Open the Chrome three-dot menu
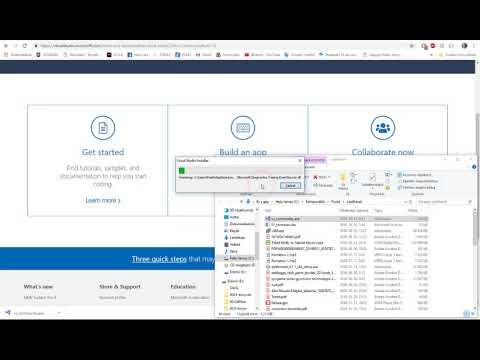Viewport: 480px width, 360px height. pyautogui.click(x=474, y=46)
